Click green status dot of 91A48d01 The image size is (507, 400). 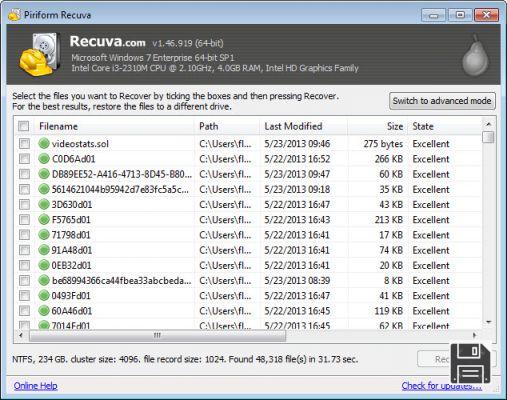(x=44, y=250)
